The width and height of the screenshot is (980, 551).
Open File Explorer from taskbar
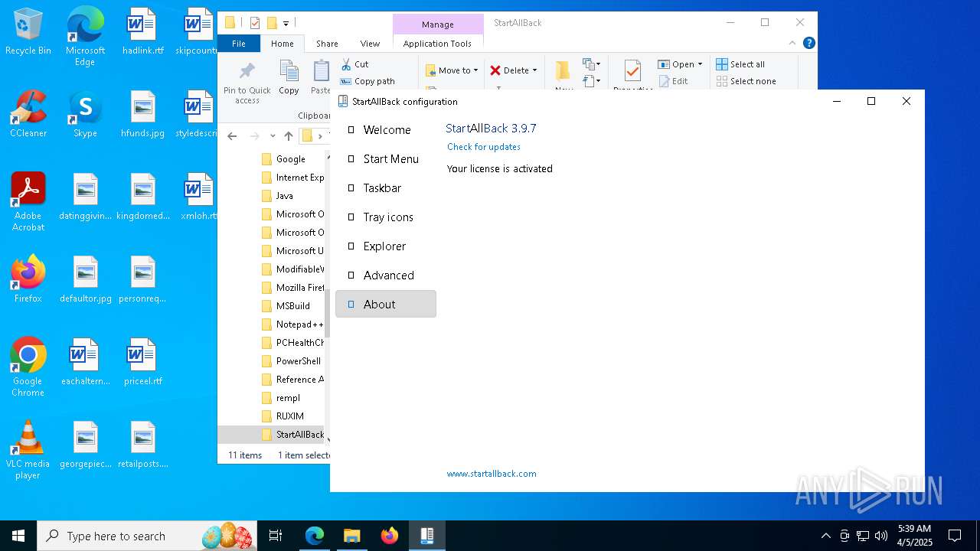tap(352, 536)
